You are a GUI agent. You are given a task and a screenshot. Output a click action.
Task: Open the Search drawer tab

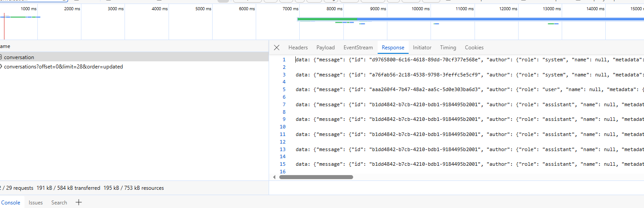point(59,203)
